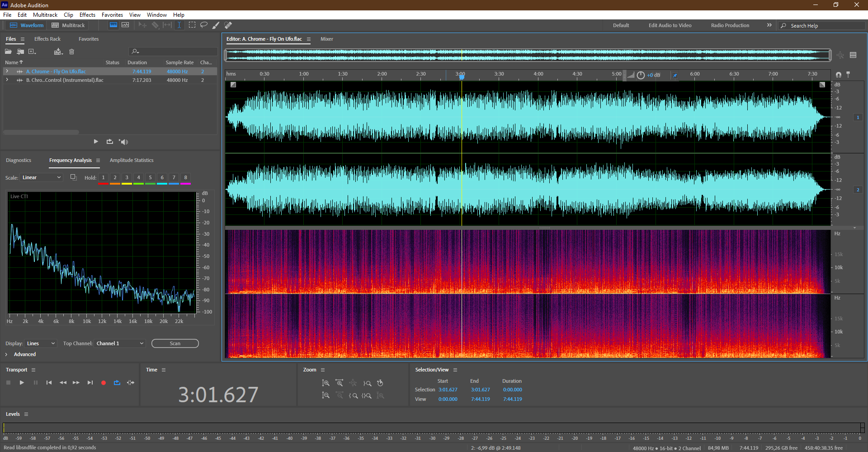Toggle Hold 8 in Frequency Analysis

[x=185, y=178]
